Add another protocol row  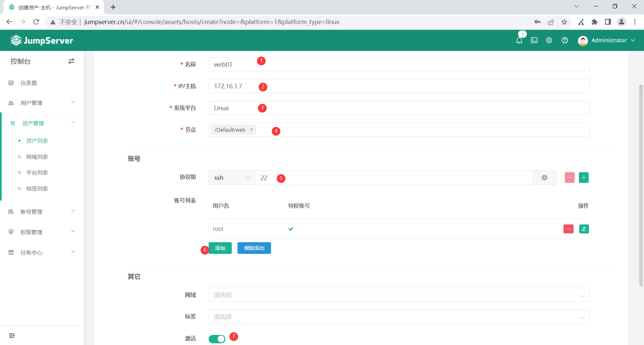pyautogui.click(x=584, y=178)
